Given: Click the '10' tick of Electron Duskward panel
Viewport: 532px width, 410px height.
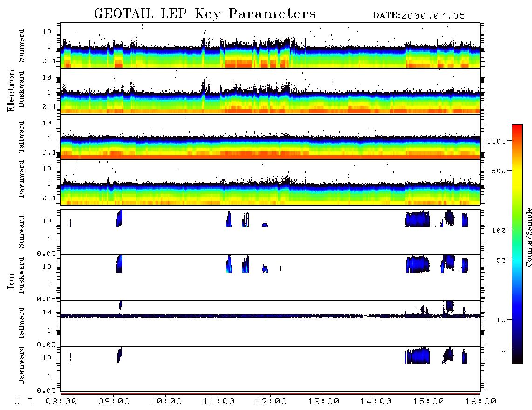Looking at the screenshot, I should point(47,77).
